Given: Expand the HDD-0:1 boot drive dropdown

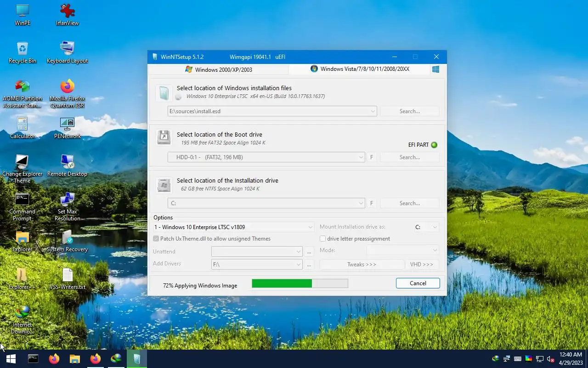Looking at the screenshot, I should (361, 157).
